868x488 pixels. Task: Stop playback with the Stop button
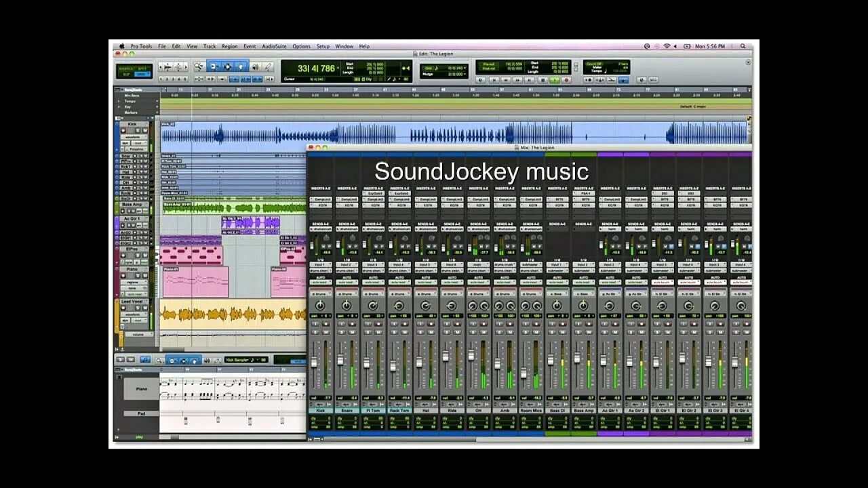[542, 79]
